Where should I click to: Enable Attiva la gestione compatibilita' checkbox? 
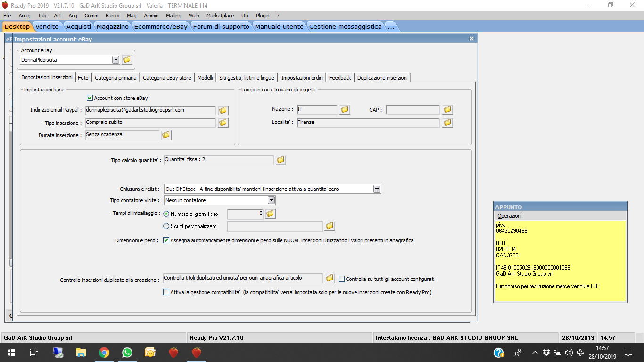tap(166, 292)
